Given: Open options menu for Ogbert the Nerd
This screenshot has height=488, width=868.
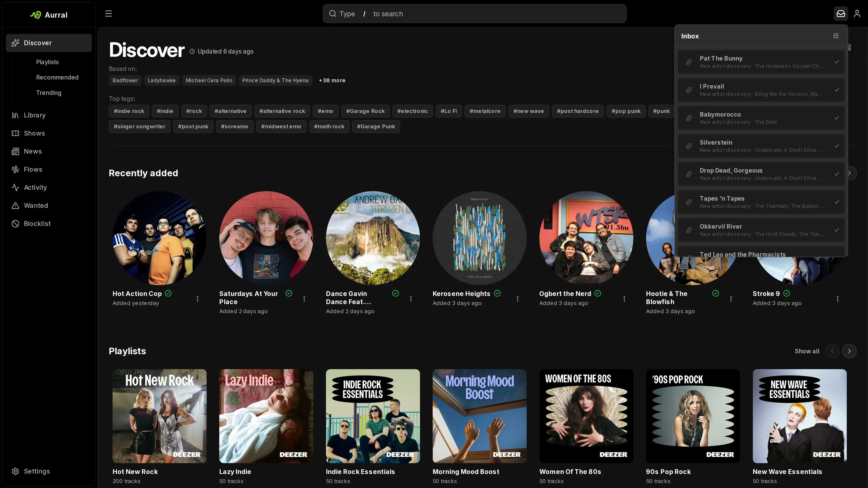Looking at the screenshot, I should click(624, 299).
